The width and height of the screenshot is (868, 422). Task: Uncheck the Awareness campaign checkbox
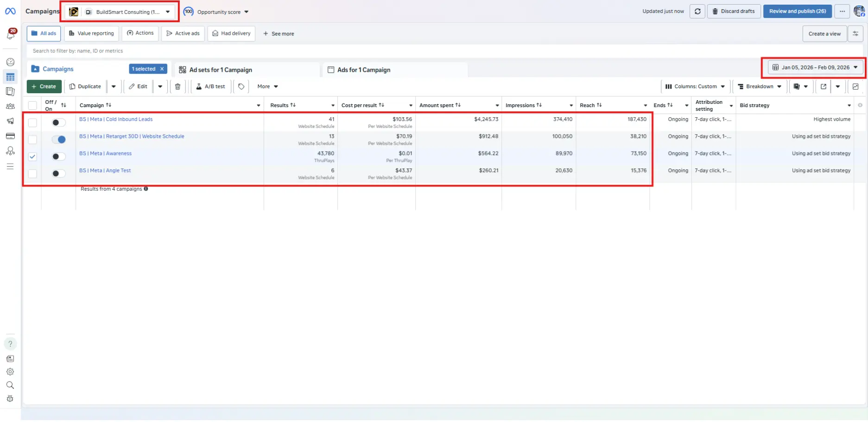tap(32, 157)
